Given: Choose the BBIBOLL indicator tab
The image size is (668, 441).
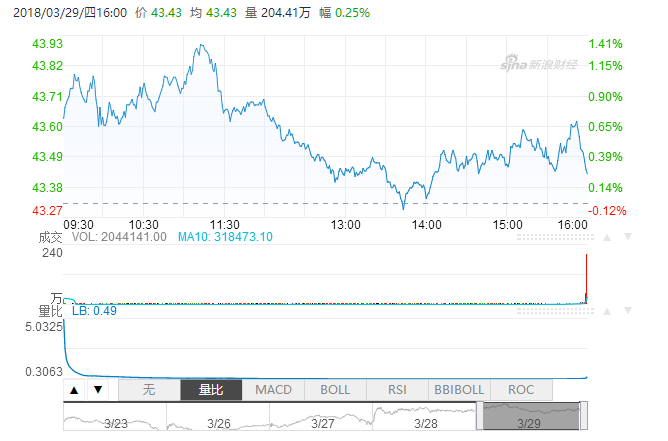Looking at the screenshot, I should coord(459,390).
